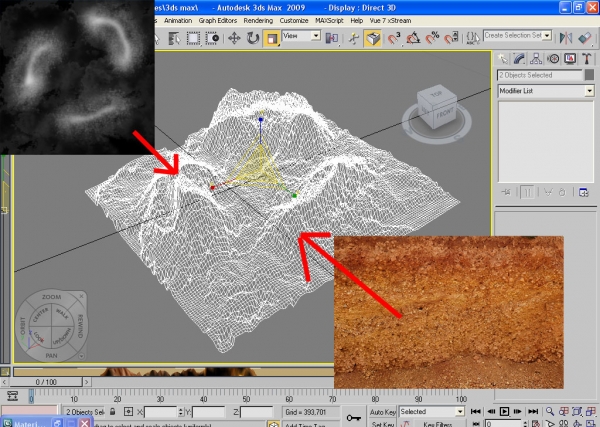Image resolution: width=600 pixels, height=427 pixels.
Task: Toggle the 3D Snaps magnet icon
Action: point(394,38)
